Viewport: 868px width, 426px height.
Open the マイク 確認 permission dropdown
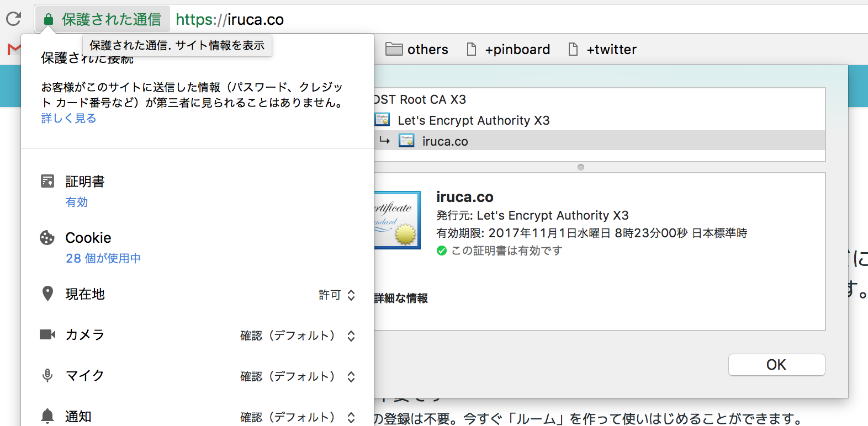tap(298, 376)
